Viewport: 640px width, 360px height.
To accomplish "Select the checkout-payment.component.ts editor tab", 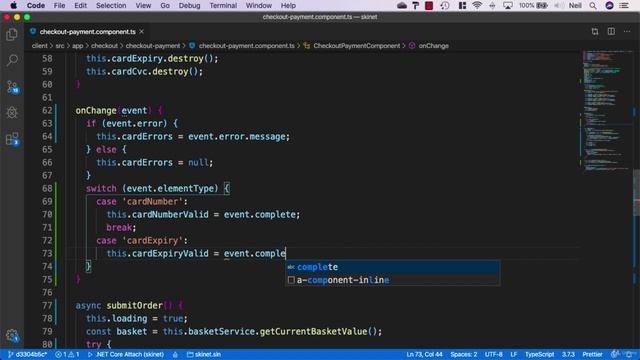I will click(x=87, y=31).
